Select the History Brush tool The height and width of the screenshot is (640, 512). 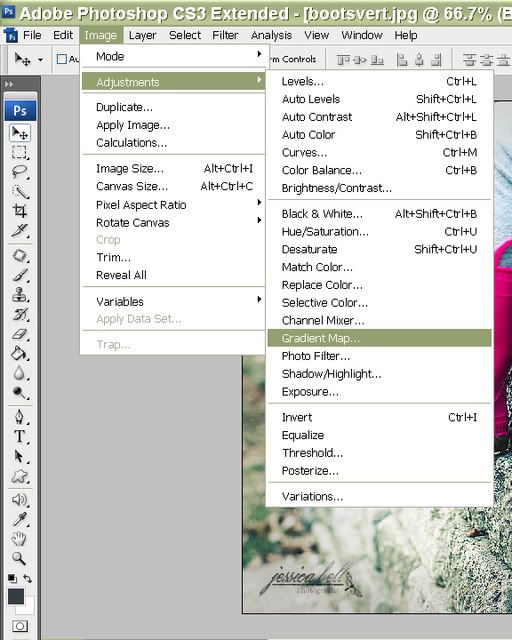[20, 314]
